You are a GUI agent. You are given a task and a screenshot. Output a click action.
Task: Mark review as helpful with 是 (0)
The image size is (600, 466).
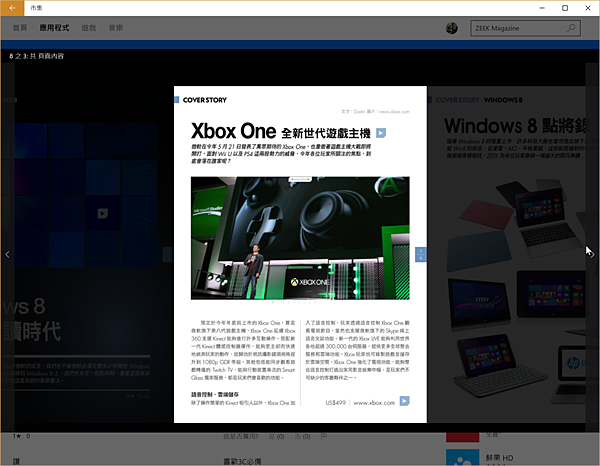tap(277, 437)
